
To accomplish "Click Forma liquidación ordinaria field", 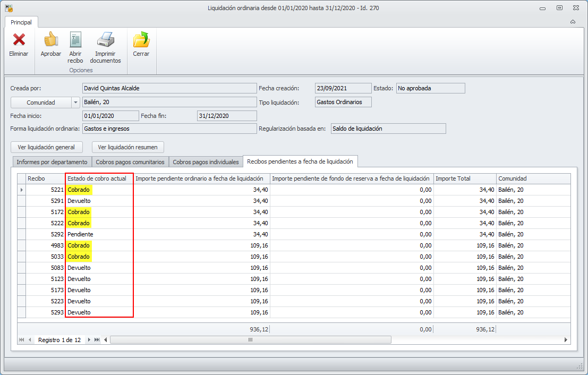I will click(x=169, y=129).
